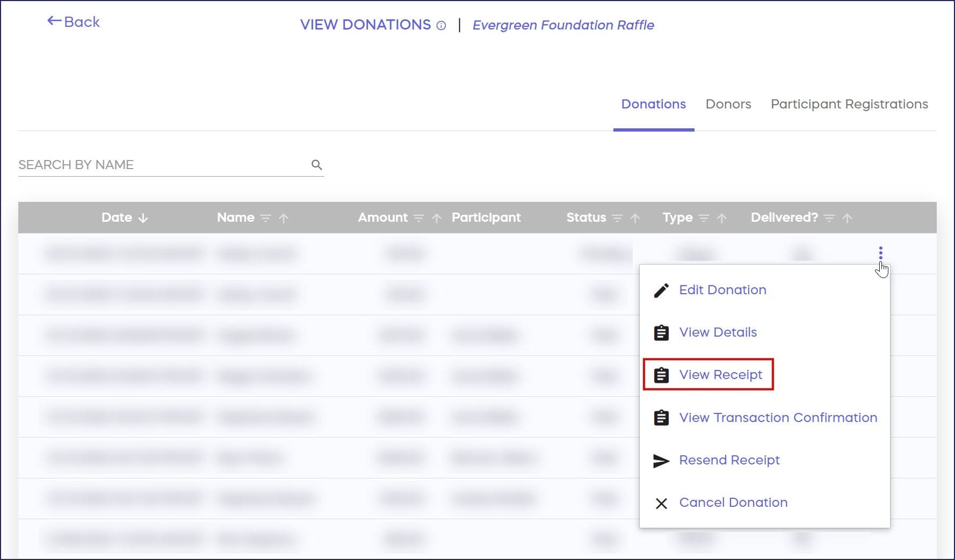Open the Type column filter
Image resolution: width=955 pixels, height=560 pixels.
click(x=704, y=218)
